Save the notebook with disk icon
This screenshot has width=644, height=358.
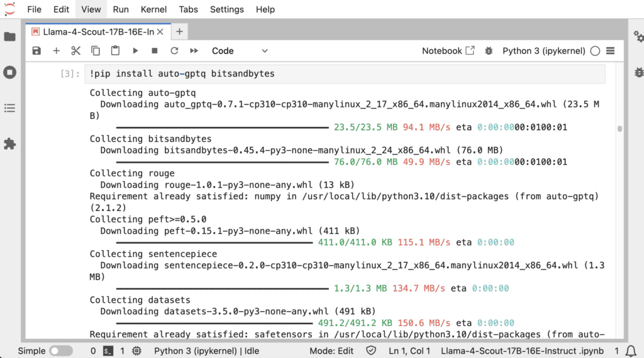tap(36, 51)
